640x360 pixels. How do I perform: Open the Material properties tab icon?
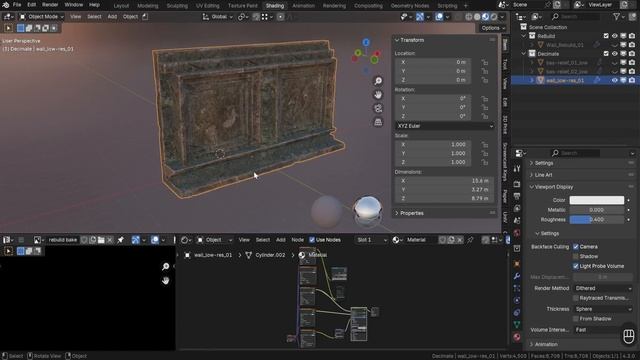point(517,337)
